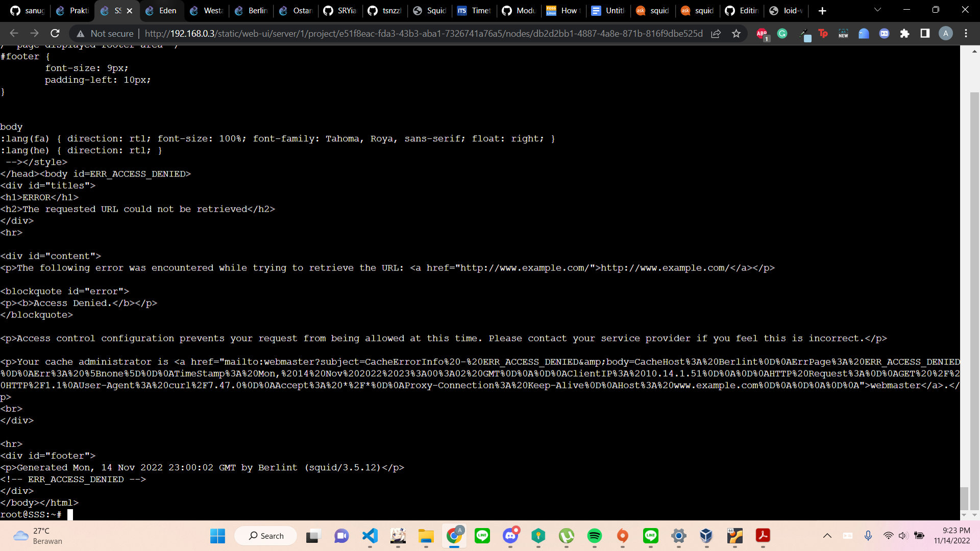Bookmark the page with the star icon
This screenshot has height=551, width=980.
[736, 34]
